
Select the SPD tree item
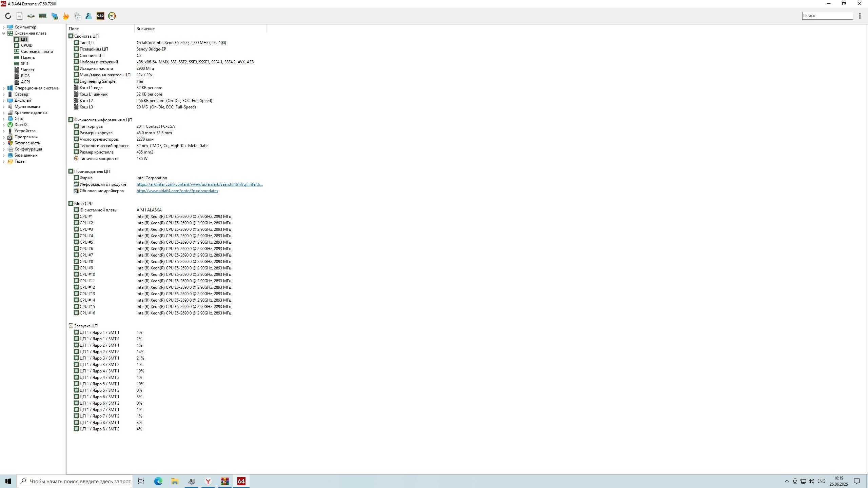[x=24, y=64]
